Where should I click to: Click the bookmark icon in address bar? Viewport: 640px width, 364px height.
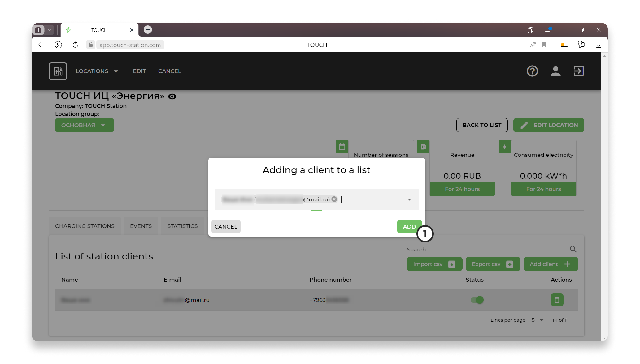(x=544, y=45)
